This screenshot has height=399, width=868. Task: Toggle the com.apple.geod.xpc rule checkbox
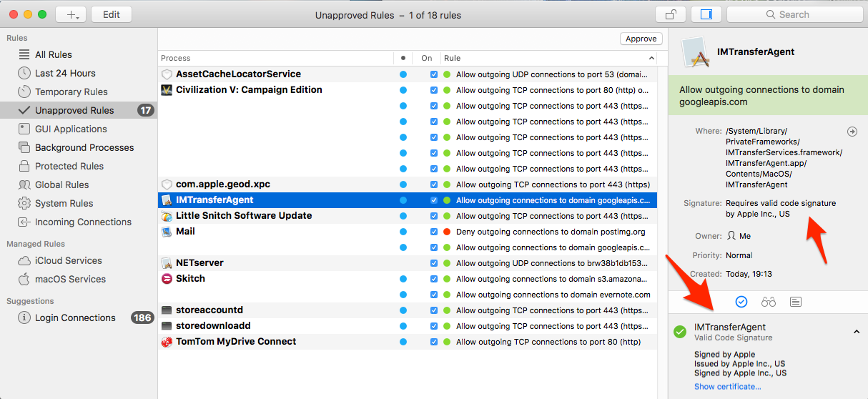(434, 184)
